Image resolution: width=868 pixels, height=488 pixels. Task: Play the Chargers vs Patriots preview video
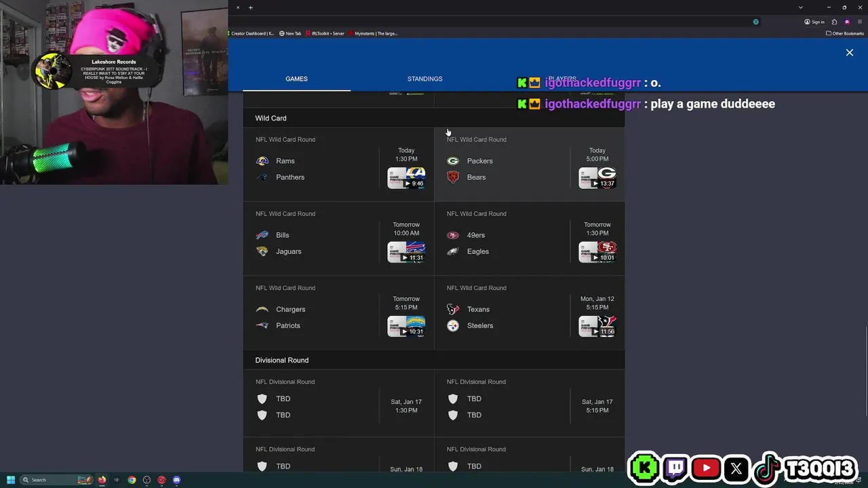point(406,325)
